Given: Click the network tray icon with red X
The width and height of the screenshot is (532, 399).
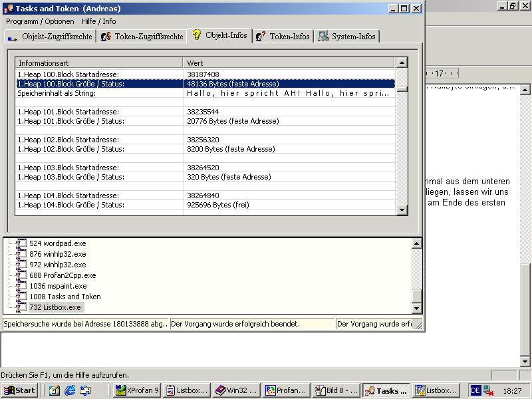Looking at the screenshot, I should click(489, 390).
